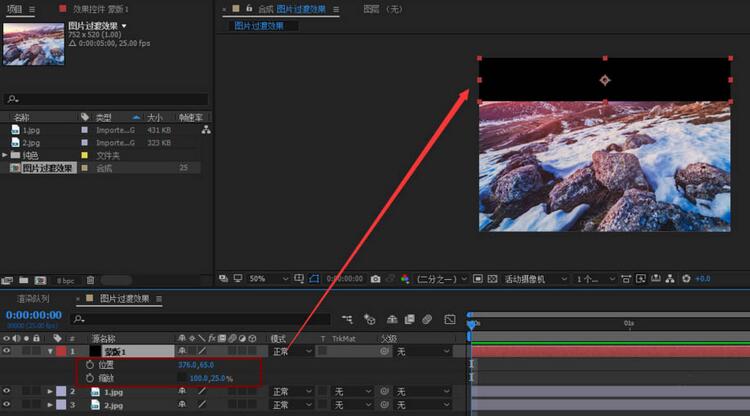This screenshot has width=750, height=416.
Task: Toggle visibility of 1.jpg layer
Action: coord(8,392)
